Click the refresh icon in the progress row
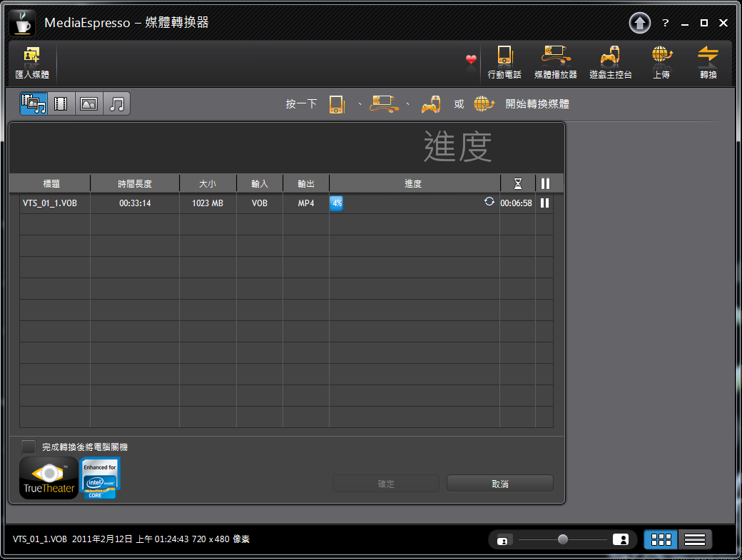The width and height of the screenshot is (742, 560). (x=489, y=201)
